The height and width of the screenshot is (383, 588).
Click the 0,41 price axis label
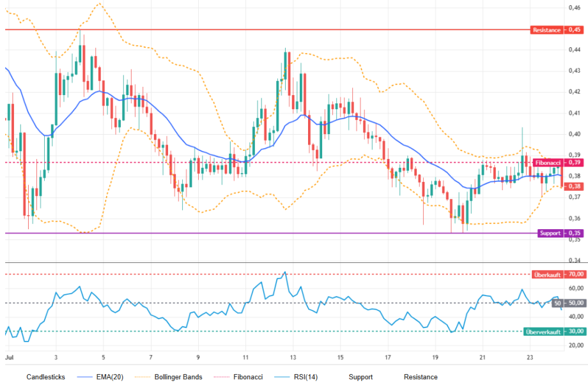[x=575, y=113]
